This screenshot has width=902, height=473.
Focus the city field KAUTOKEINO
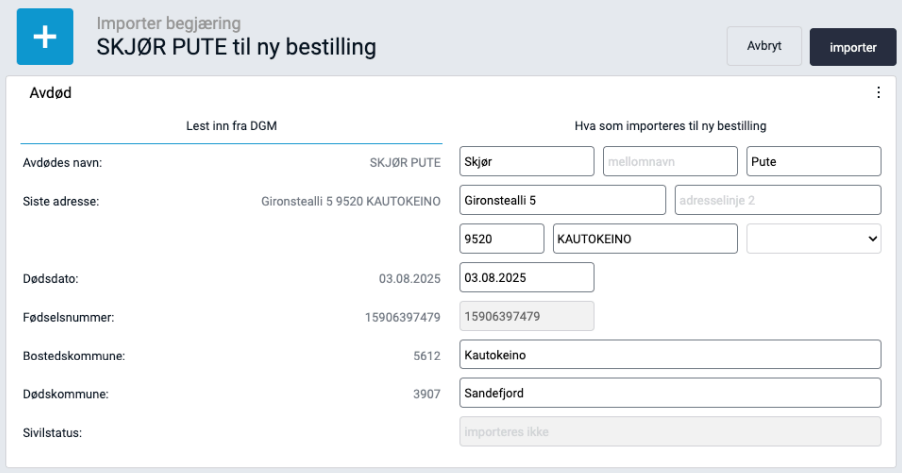645,239
